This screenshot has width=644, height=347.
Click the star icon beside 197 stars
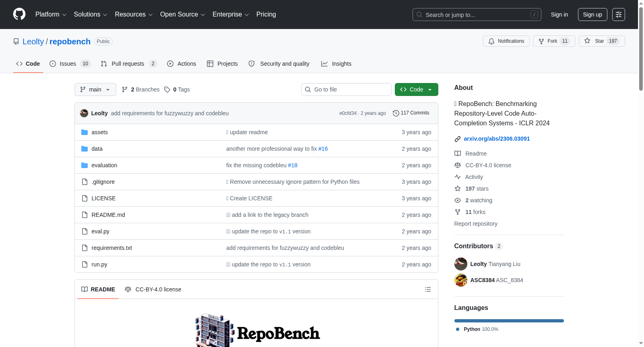[458, 189]
